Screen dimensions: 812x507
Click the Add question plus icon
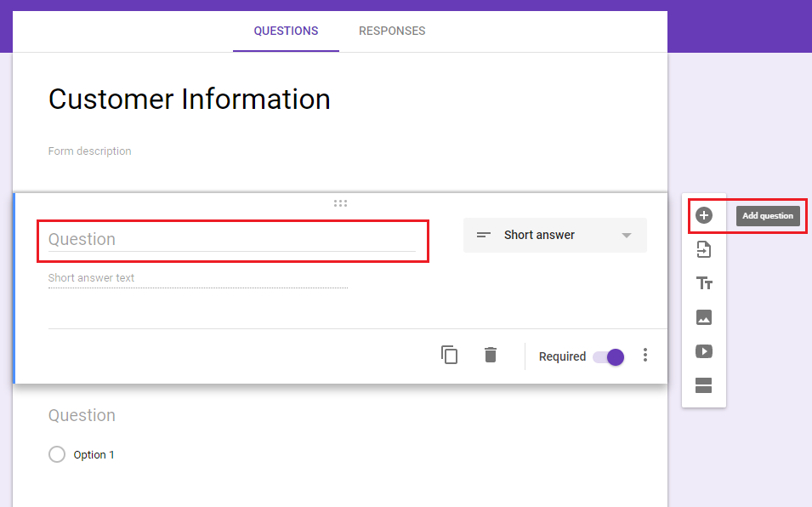(x=704, y=215)
